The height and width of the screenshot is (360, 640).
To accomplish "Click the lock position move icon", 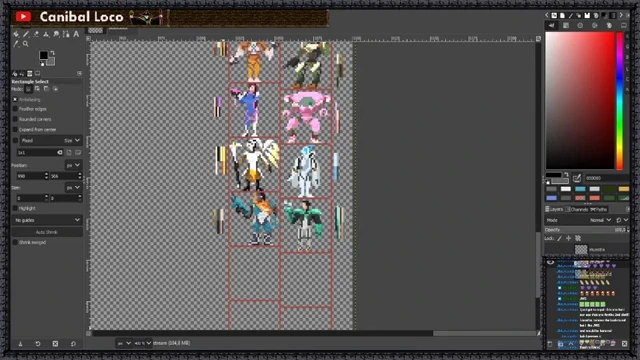I will (x=569, y=238).
